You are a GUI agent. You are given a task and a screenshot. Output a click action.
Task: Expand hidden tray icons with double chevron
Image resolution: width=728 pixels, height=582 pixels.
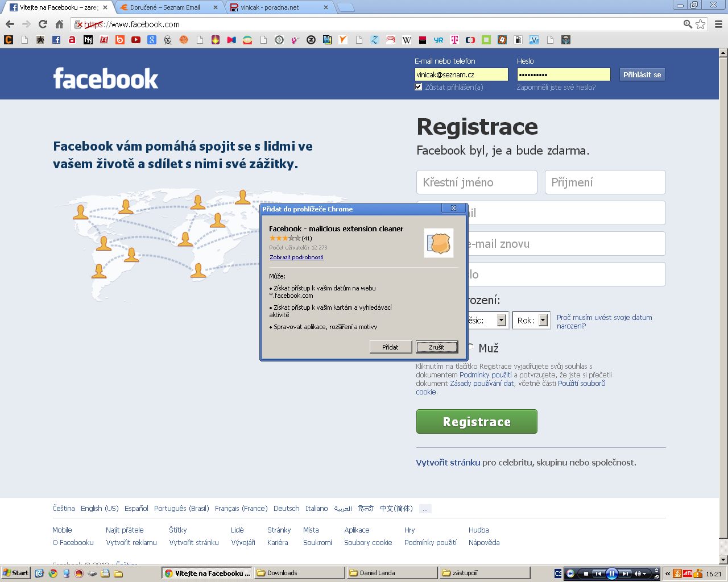(668, 573)
